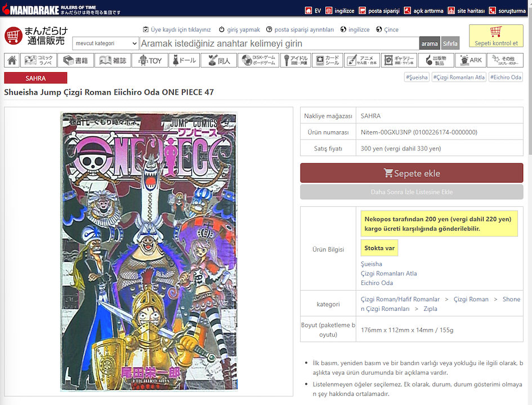Image resolution: width=532 pixels, height=405 pixels.
Task: Click Eichiro Oda link in product info
Action: (377, 283)
